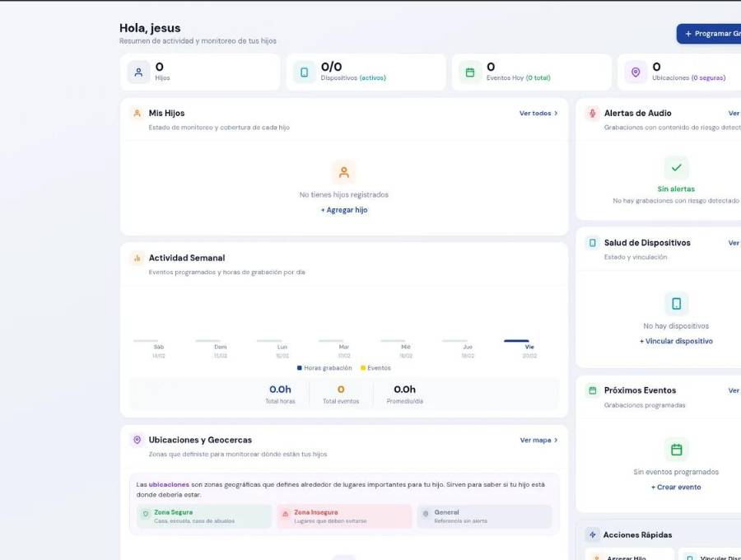This screenshot has width=741, height=560.
Task: Click the Agregar Hijo quick action button
Action: click(x=630, y=555)
